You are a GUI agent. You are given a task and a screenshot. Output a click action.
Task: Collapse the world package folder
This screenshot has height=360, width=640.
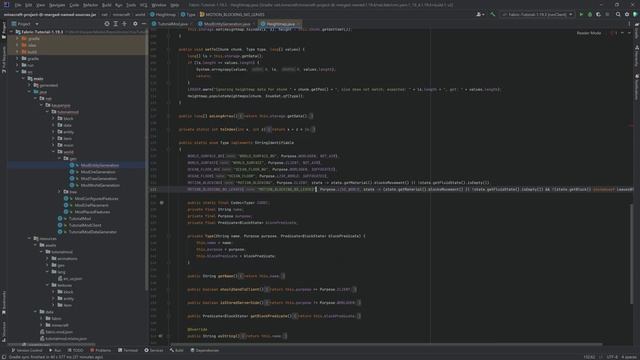pos(53,152)
